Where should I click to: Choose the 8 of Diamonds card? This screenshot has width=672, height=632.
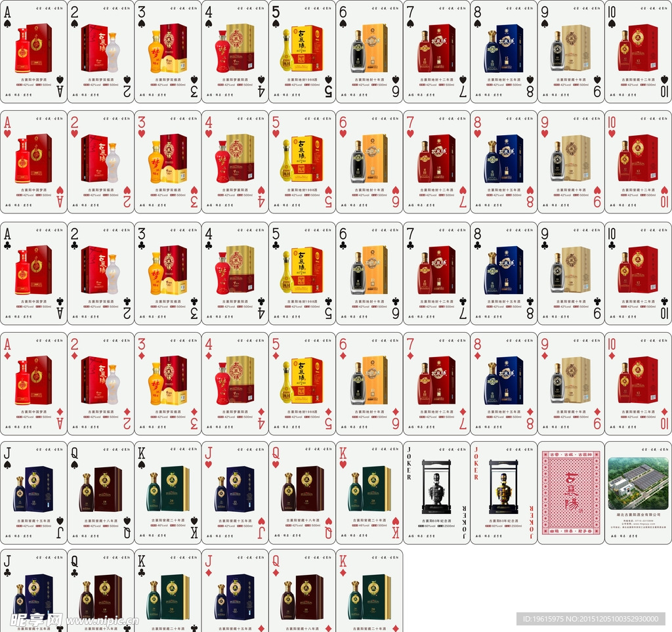tap(504, 384)
